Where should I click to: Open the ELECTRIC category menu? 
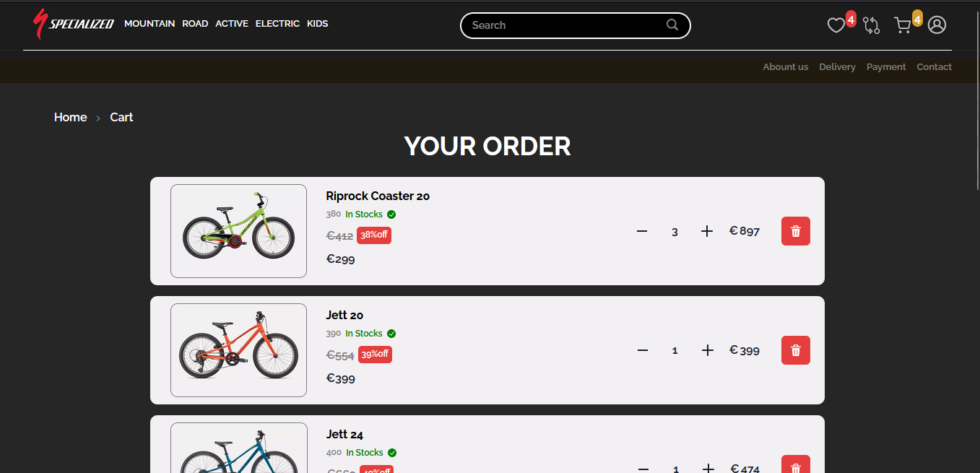click(277, 23)
